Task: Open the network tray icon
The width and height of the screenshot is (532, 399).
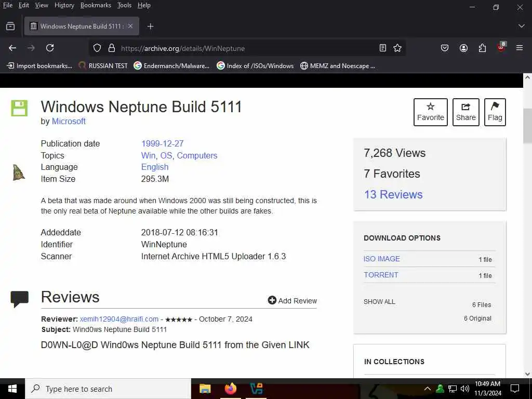Action: coord(453,389)
